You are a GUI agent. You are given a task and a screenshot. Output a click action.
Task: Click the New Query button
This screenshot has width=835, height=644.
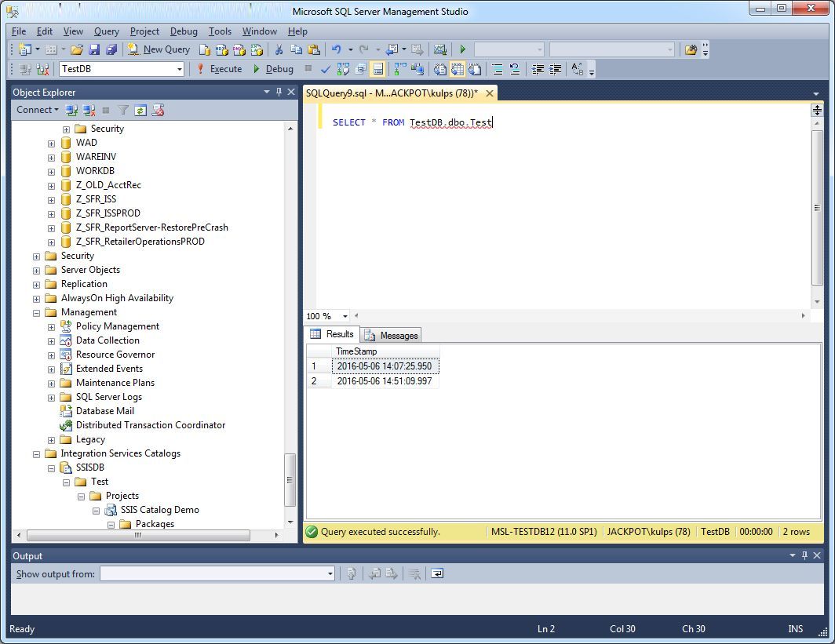click(159, 49)
